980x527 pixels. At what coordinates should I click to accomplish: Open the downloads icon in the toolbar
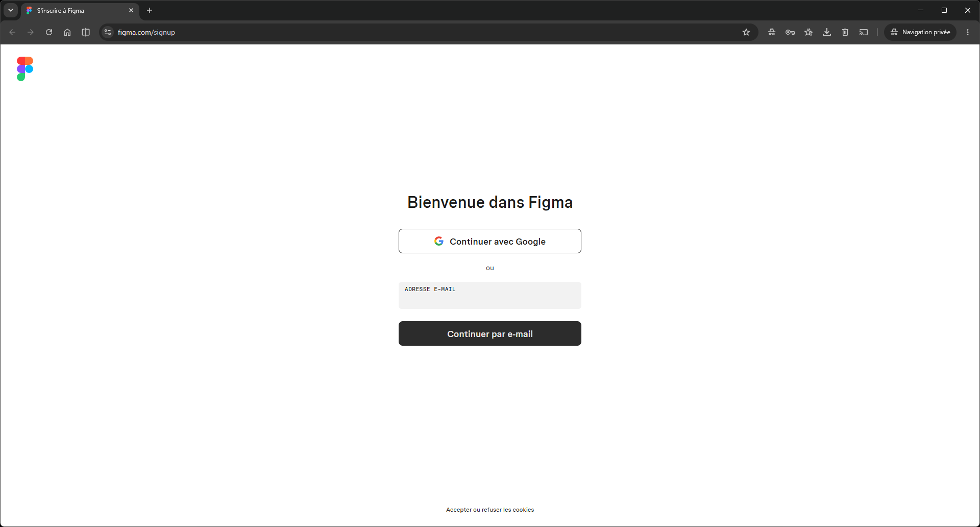[x=827, y=32]
